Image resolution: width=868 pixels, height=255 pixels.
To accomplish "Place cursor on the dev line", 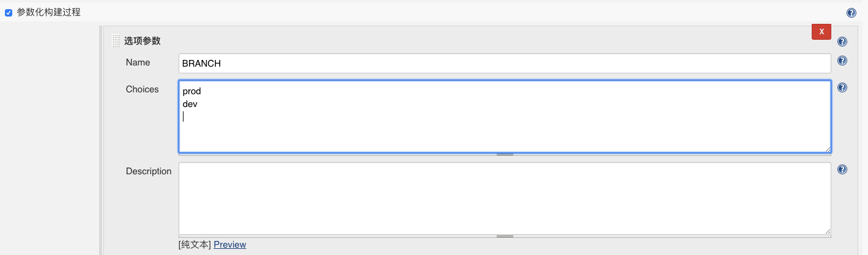I will [x=190, y=105].
